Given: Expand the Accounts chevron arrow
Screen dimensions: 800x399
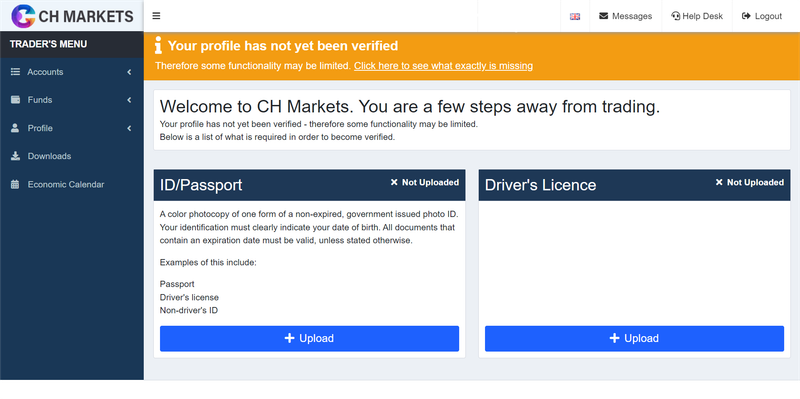Looking at the screenshot, I should [x=129, y=72].
